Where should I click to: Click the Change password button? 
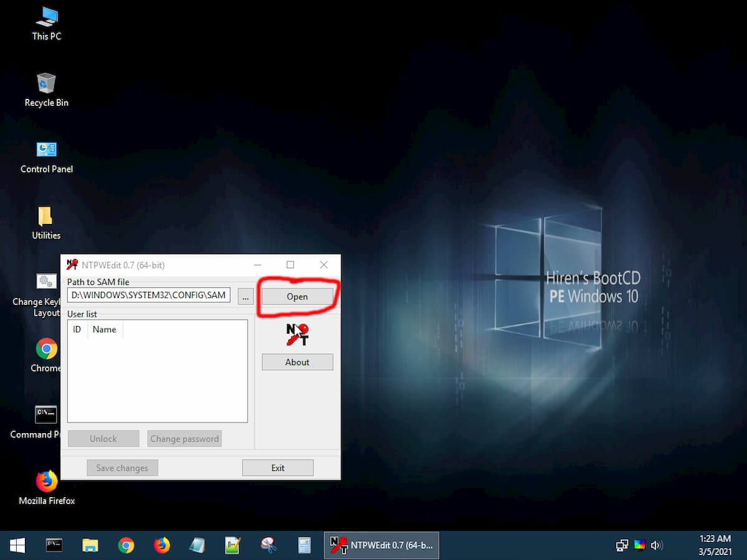(184, 439)
